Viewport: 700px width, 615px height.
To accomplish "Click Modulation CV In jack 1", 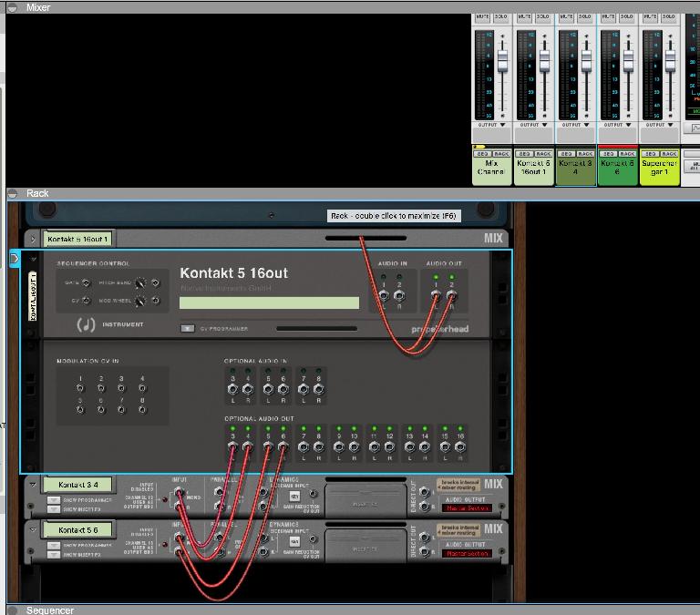I will 80,388.
